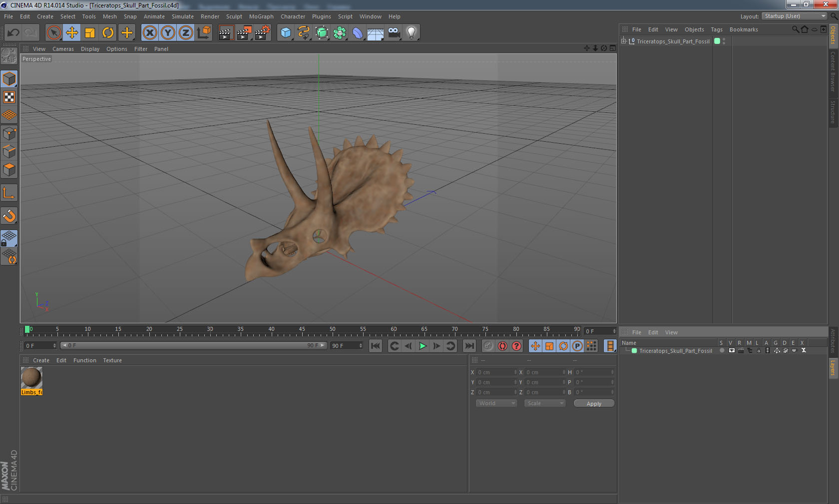Toggle the Y axis lock
839x504 pixels.
168,33
